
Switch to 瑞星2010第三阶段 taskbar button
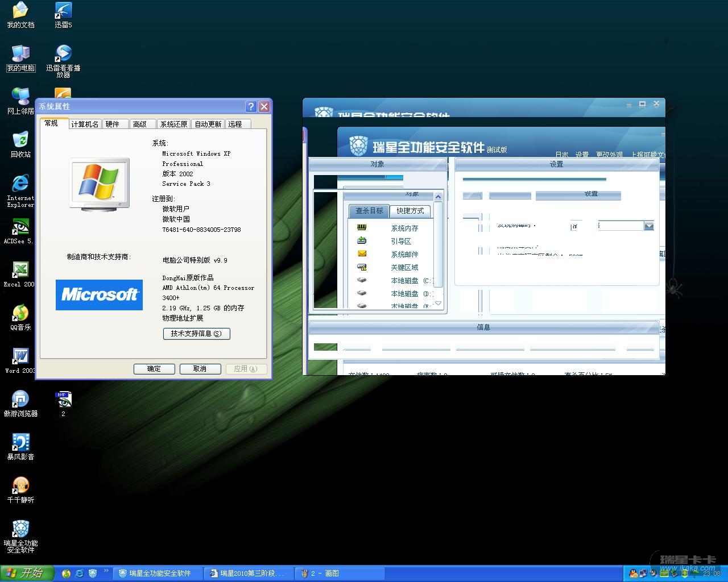point(249,573)
